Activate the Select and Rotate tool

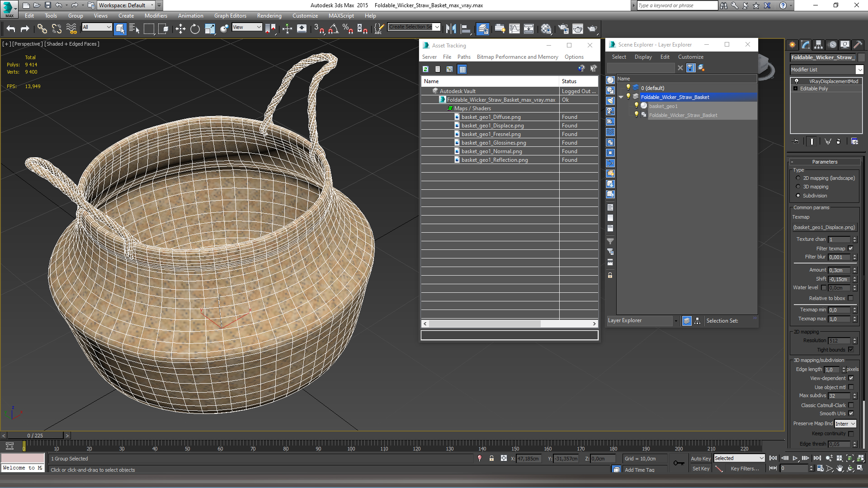click(x=195, y=29)
